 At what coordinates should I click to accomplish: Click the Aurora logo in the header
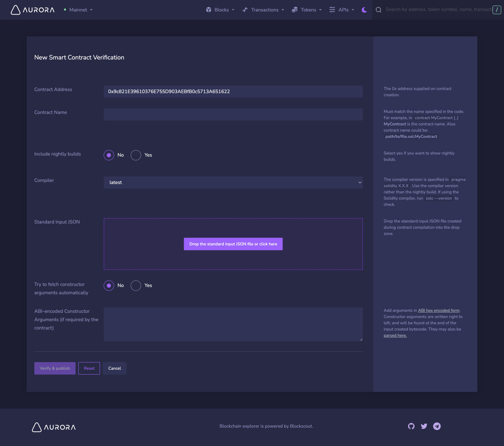pyautogui.click(x=33, y=10)
